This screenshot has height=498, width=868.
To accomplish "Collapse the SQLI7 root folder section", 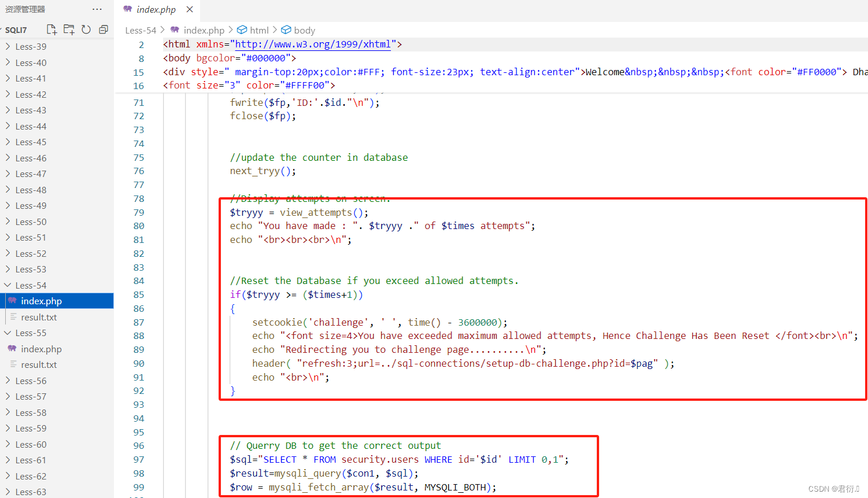I will pos(16,29).
